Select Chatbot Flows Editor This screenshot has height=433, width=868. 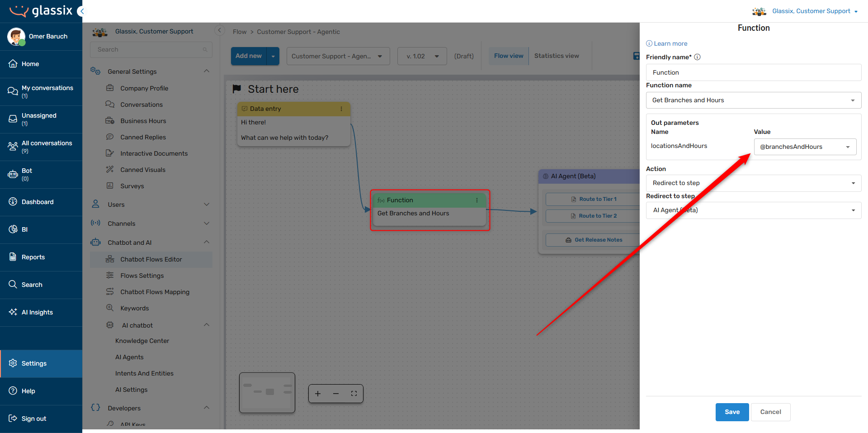[x=151, y=259]
